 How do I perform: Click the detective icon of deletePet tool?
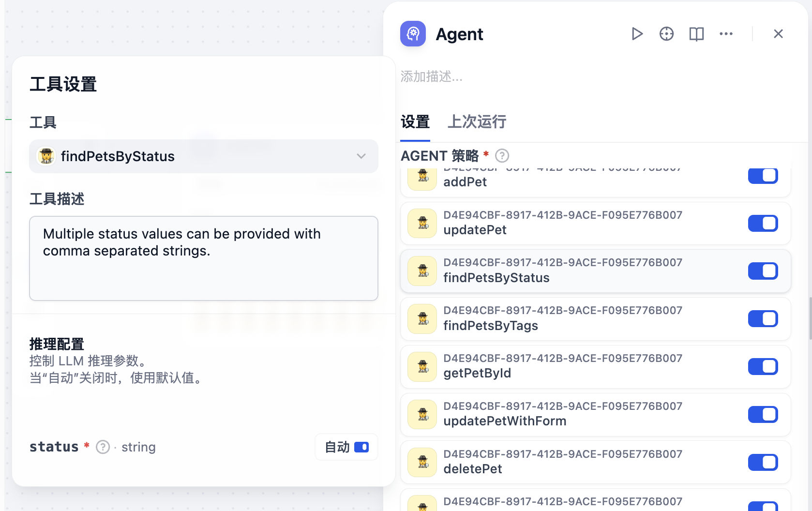pos(422,462)
